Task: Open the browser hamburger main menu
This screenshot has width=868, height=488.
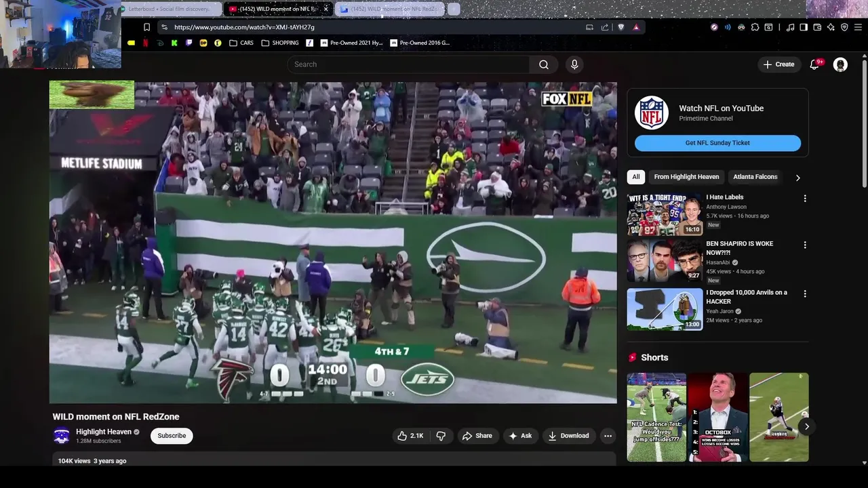Action: pyautogui.click(x=858, y=27)
